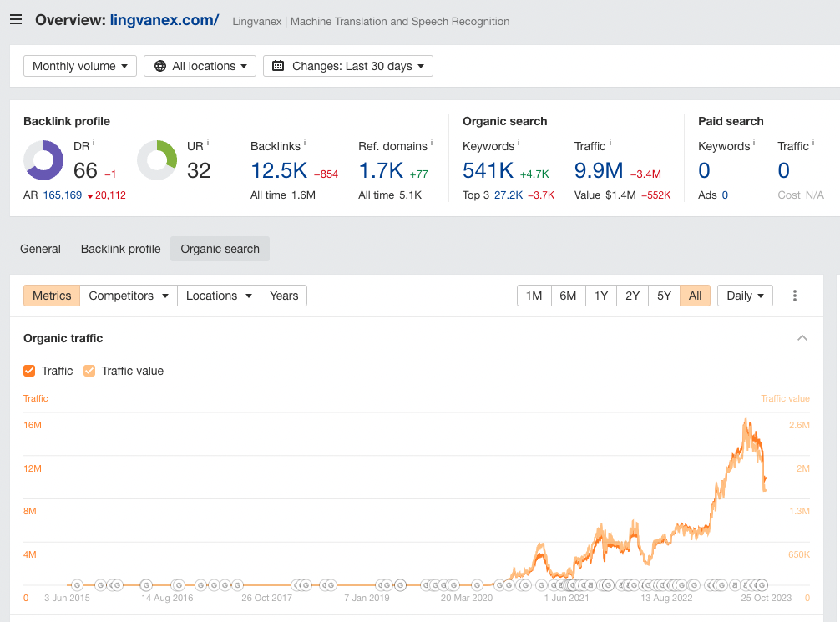Open the hamburger menu icon

tap(16, 20)
